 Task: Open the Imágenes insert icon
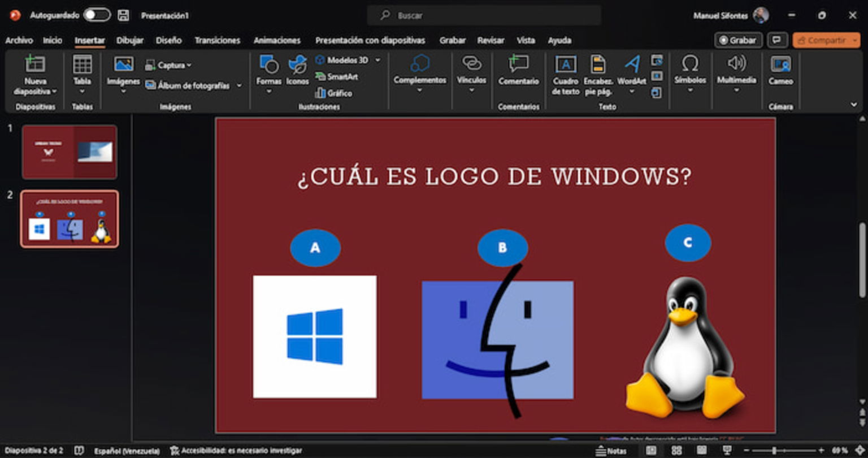[124, 64]
